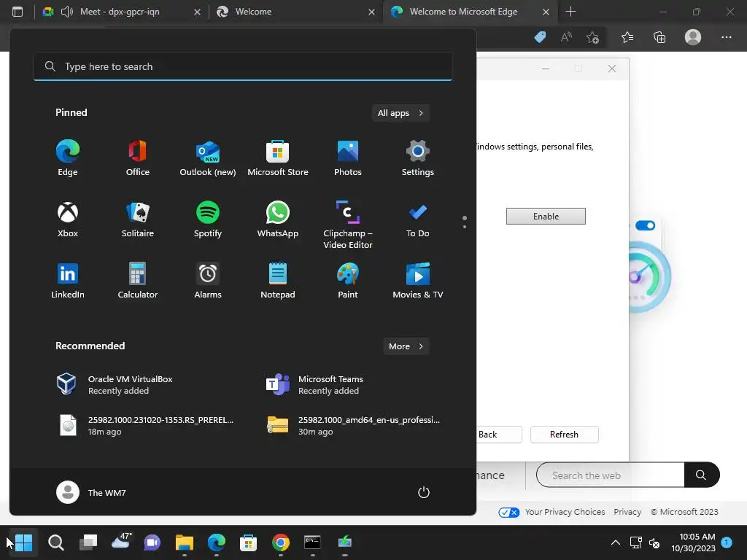Open The WM7 user account menu
The image size is (747, 560).
click(x=91, y=492)
